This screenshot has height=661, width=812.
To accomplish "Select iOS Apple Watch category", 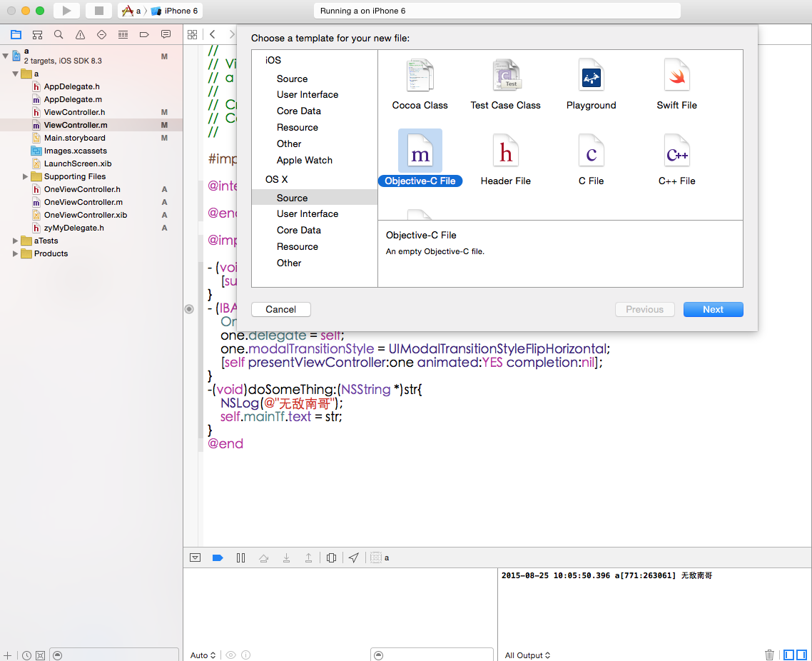I will point(305,161).
